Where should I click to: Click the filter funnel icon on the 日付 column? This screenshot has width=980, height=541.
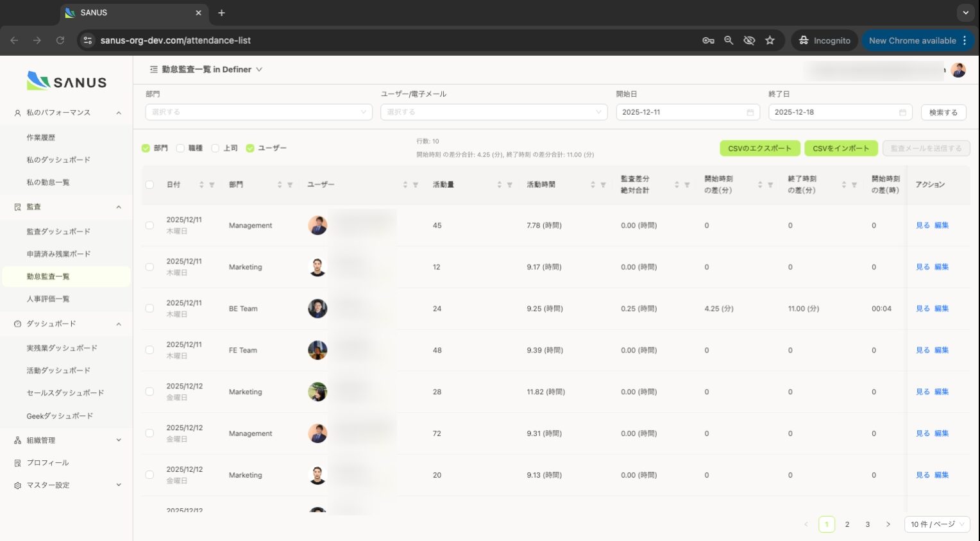[211, 185]
